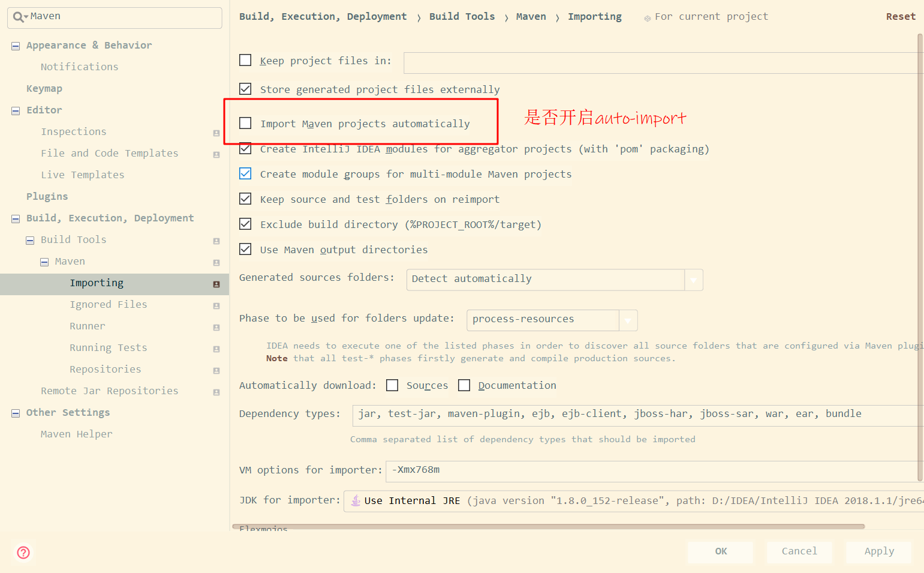Navigate to Build Tools via breadcrumb
This screenshot has height=573, width=924.
pyautogui.click(x=462, y=16)
